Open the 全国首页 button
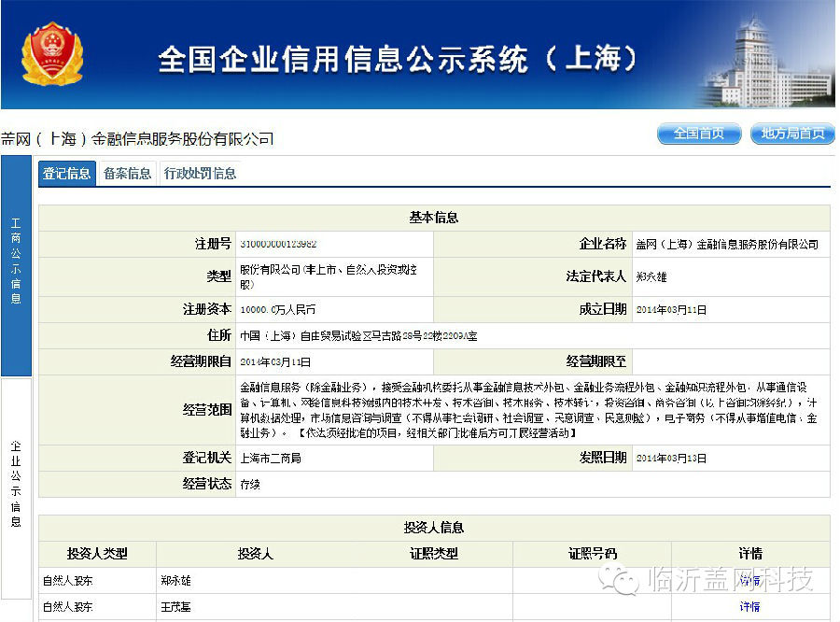The height and width of the screenshot is (622, 840). pyautogui.click(x=699, y=134)
